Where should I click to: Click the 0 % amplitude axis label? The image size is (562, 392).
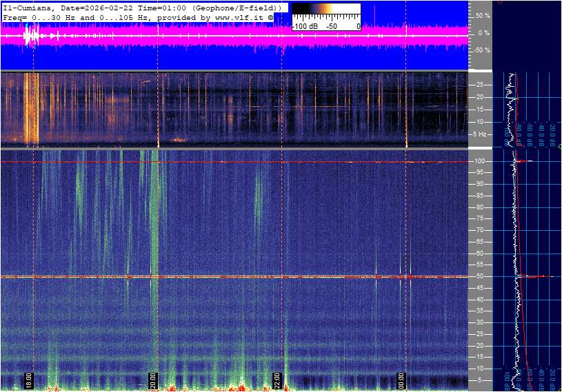pyautogui.click(x=484, y=32)
